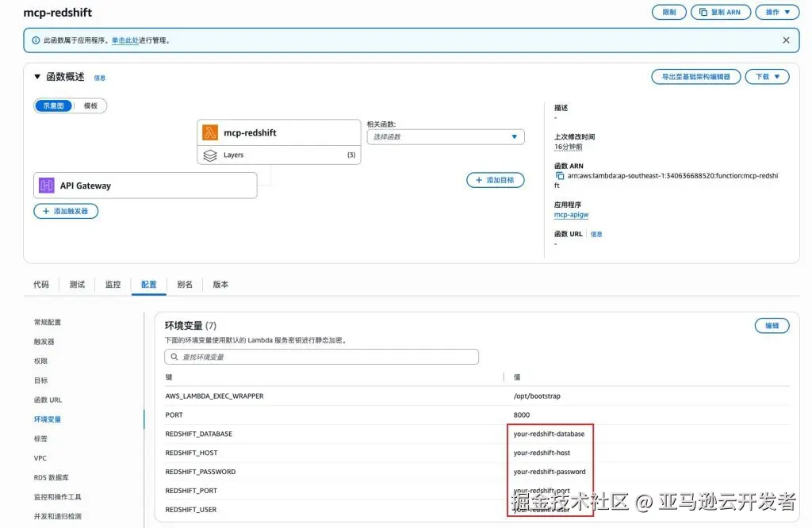This screenshot has height=528, width=812.
Task: Click the 复制 ARN button
Action: click(720, 12)
